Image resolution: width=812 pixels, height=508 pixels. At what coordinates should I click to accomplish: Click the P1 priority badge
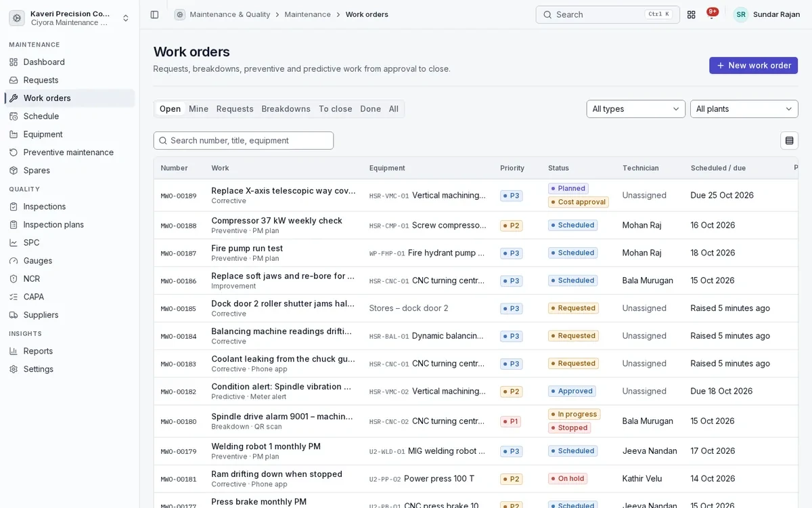[x=510, y=421]
